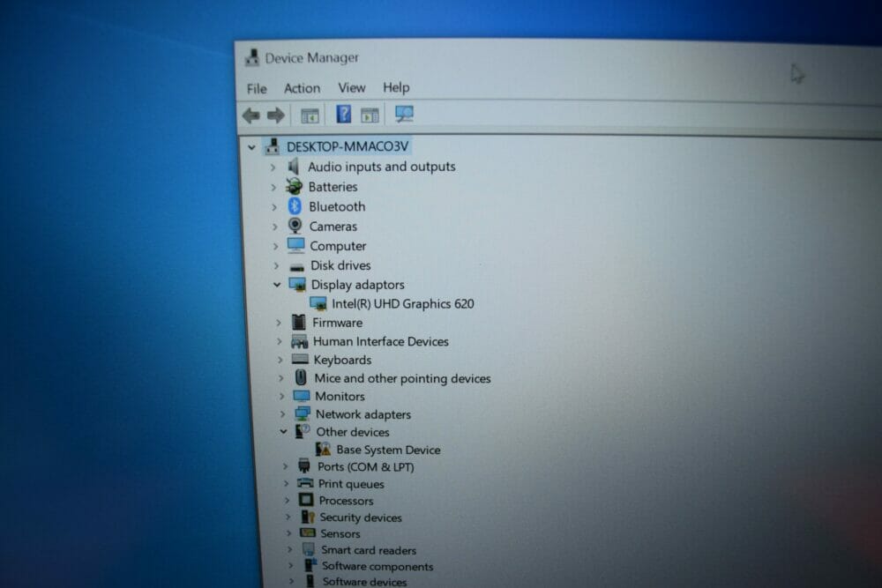Select the Smart card readers label
The width and height of the screenshot is (882, 588).
[369, 550]
